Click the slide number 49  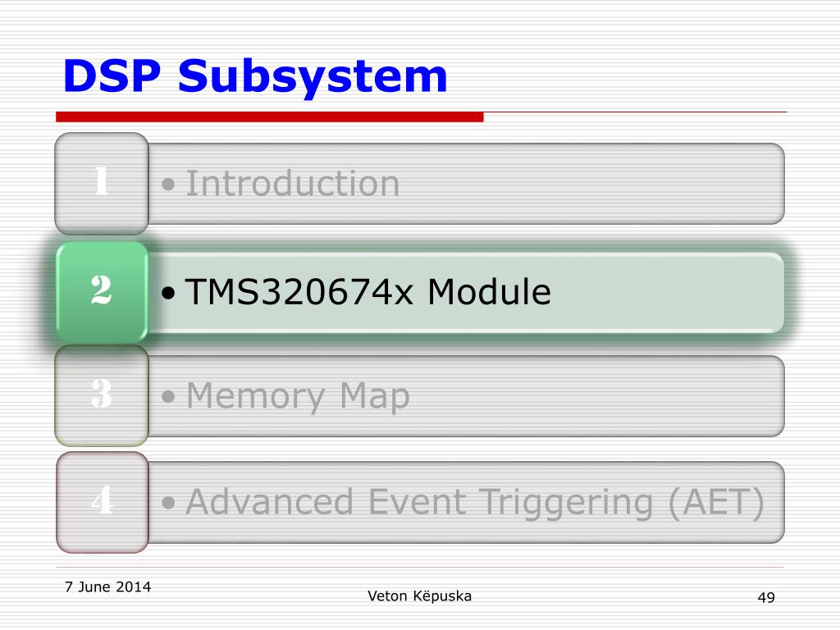pos(766,597)
